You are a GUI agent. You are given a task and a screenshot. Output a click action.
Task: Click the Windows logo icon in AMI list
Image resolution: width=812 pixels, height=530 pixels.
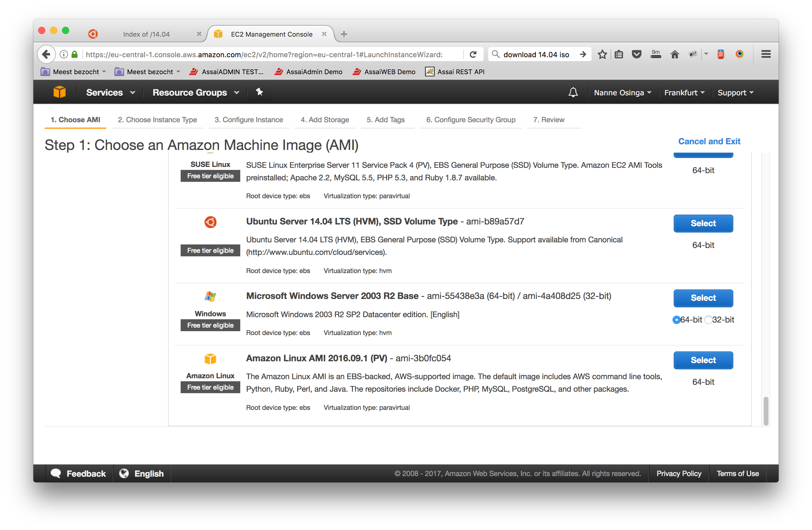pos(210,297)
